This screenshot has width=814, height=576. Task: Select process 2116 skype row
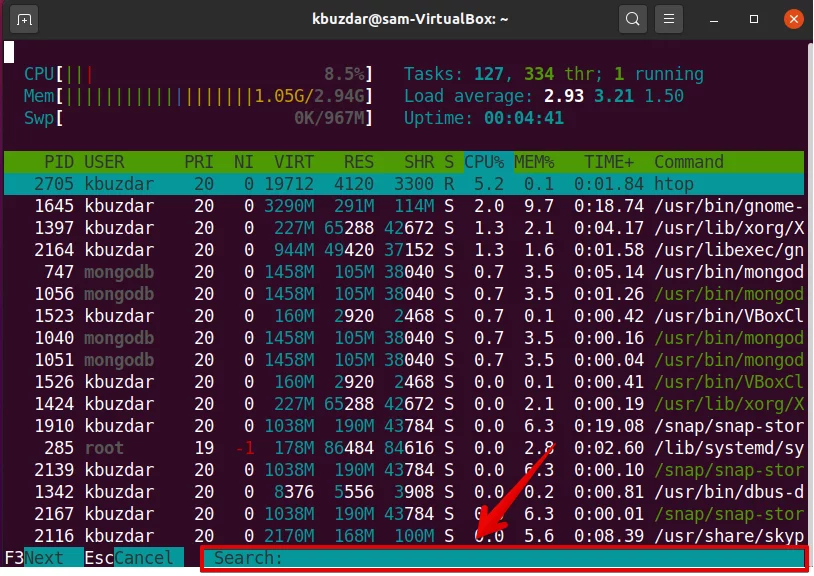(x=404, y=536)
